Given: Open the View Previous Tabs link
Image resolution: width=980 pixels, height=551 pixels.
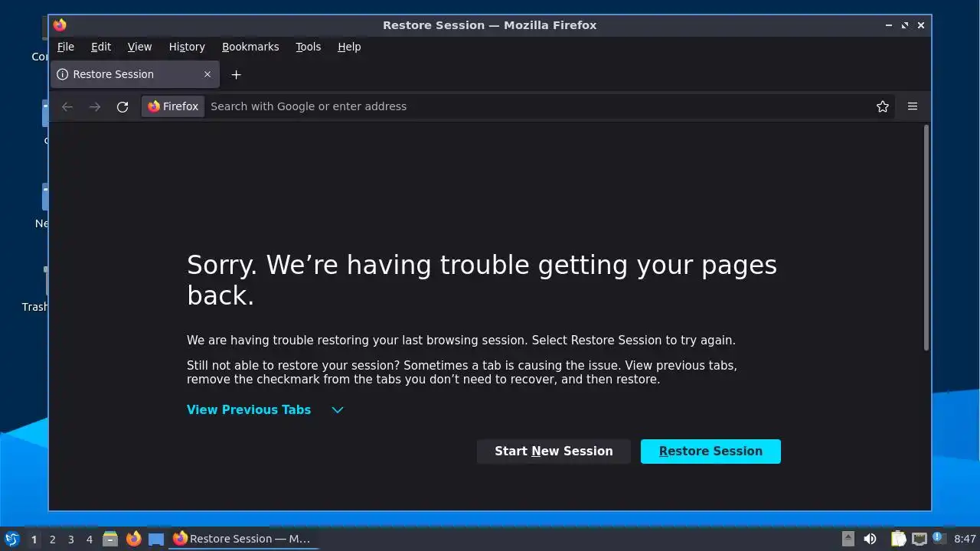Looking at the screenshot, I should [249, 410].
